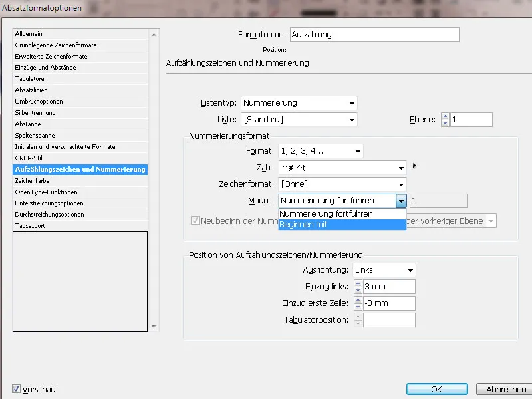Open the Tagsexport category
The height and width of the screenshot is (399, 532).
(80, 225)
